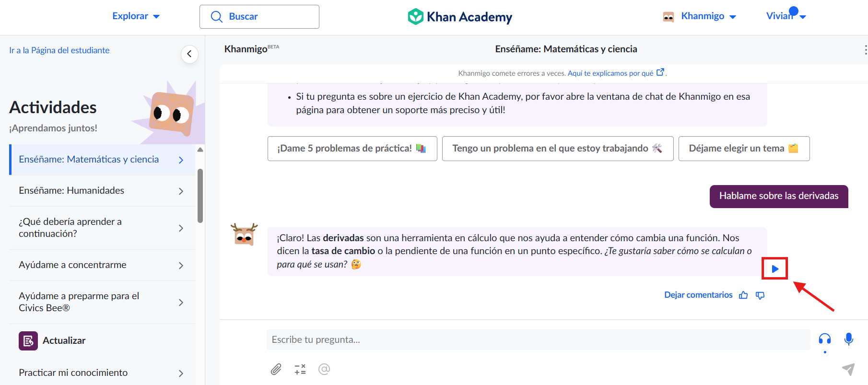Send message with paper plane icon
Viewport: 868px width, 385px height.
point(848,369)
